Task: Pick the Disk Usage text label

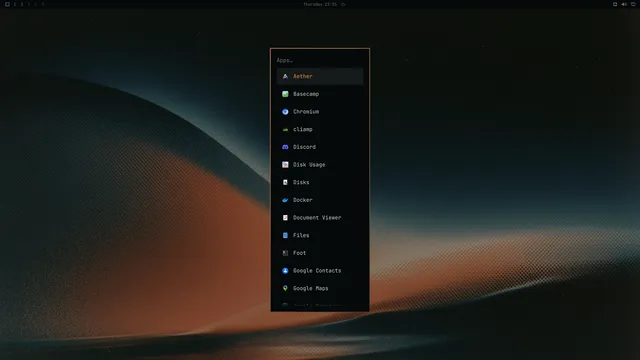Action: coord(309,164)
